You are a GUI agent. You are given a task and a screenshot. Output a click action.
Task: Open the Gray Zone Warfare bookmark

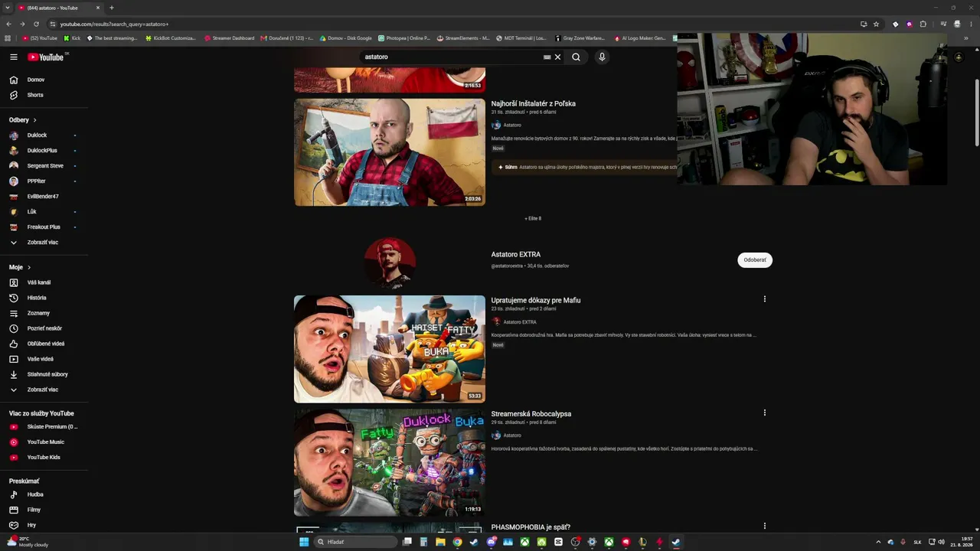pyautogui.click(x=580, y=37)
